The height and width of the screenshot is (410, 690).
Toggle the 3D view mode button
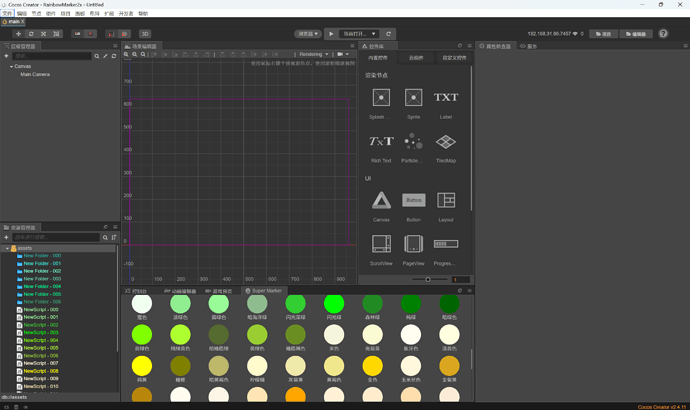145,34
